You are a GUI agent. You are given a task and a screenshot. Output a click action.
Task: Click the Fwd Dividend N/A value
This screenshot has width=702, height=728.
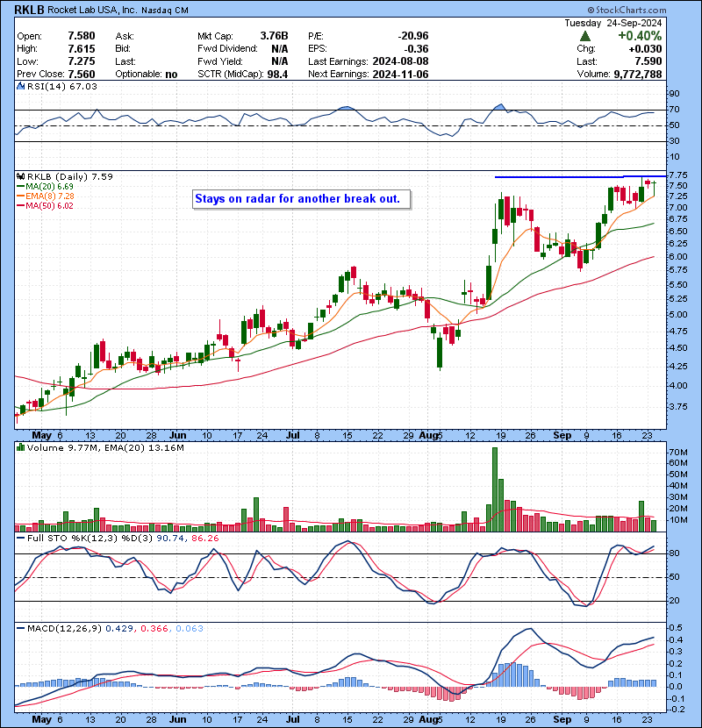[x=280, y=49]
